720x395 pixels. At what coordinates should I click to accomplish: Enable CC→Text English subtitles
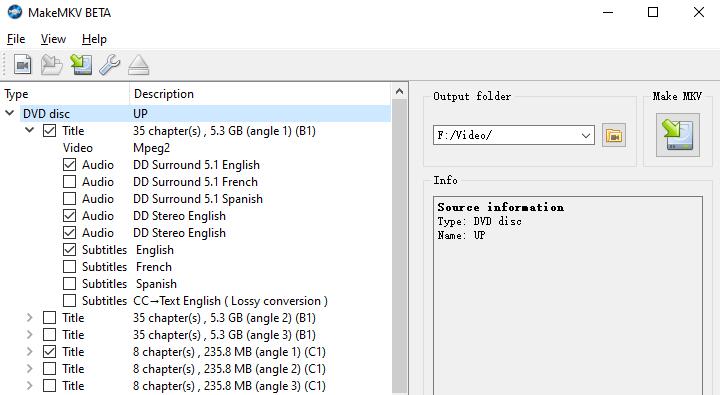(69, 301)
